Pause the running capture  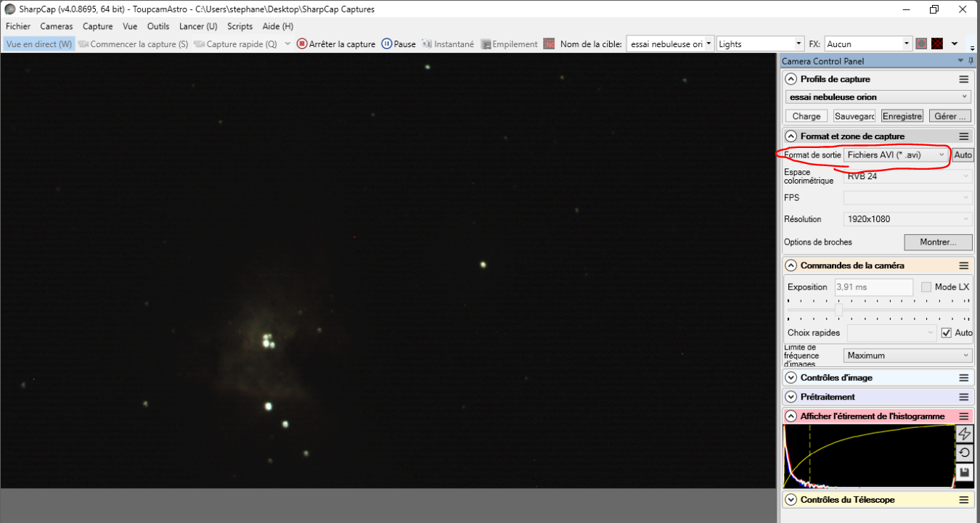click(398, 44)
